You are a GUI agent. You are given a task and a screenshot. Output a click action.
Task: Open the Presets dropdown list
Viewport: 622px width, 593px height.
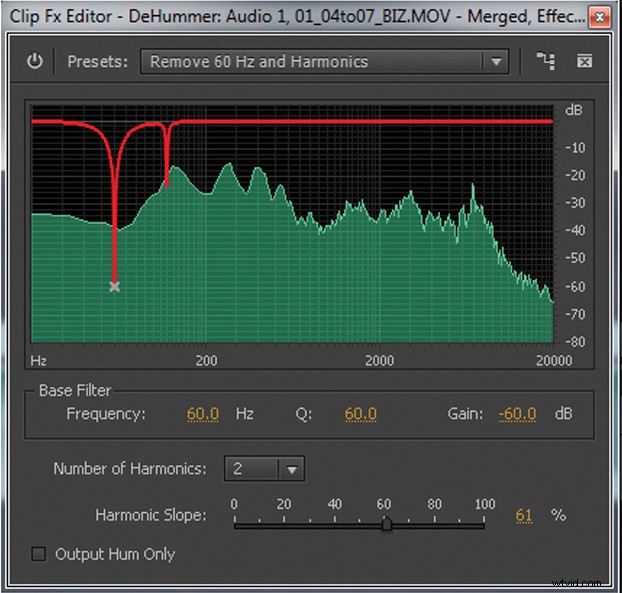click(x=324, y=61)
